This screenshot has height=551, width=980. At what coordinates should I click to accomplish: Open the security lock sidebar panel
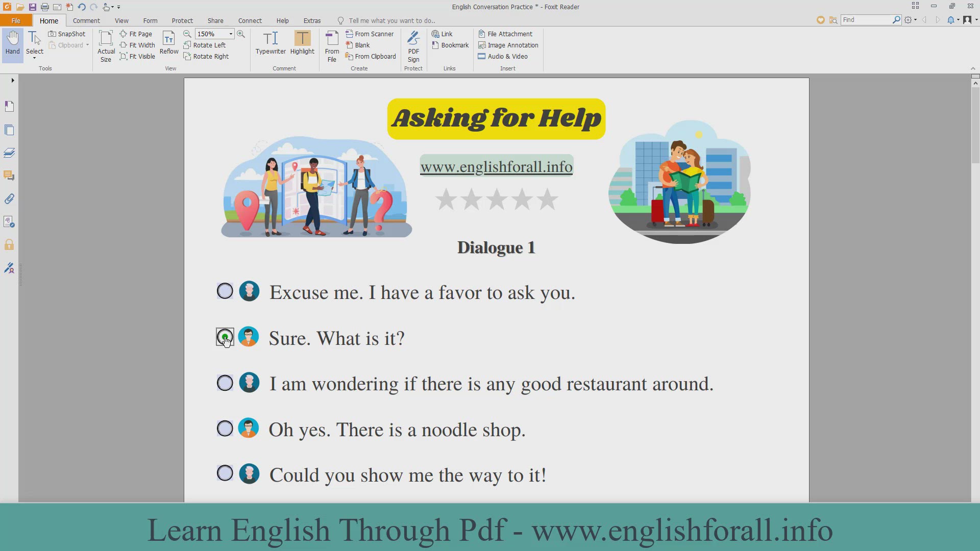(9, 245)
